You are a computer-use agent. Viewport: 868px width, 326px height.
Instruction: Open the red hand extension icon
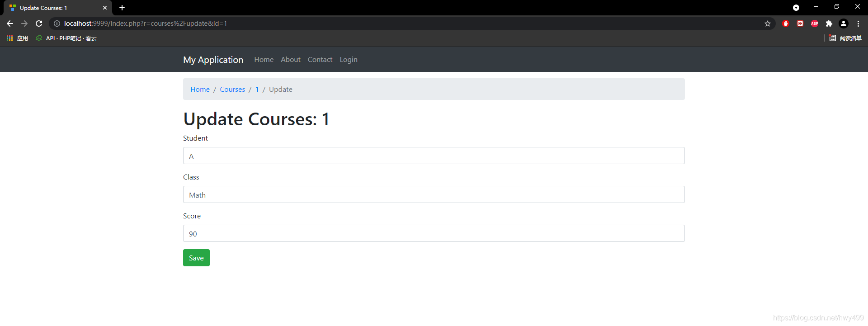786,24
